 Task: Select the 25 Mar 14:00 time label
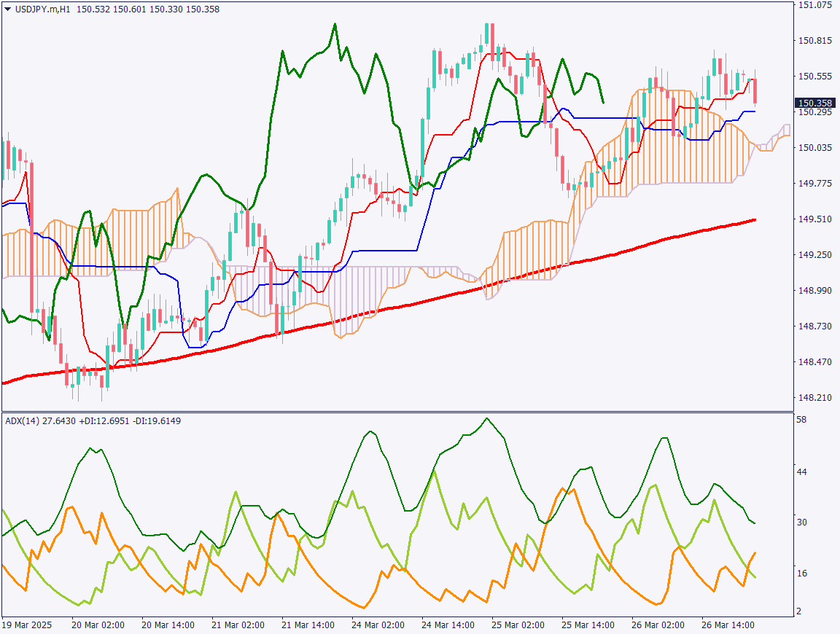point(588,625)
